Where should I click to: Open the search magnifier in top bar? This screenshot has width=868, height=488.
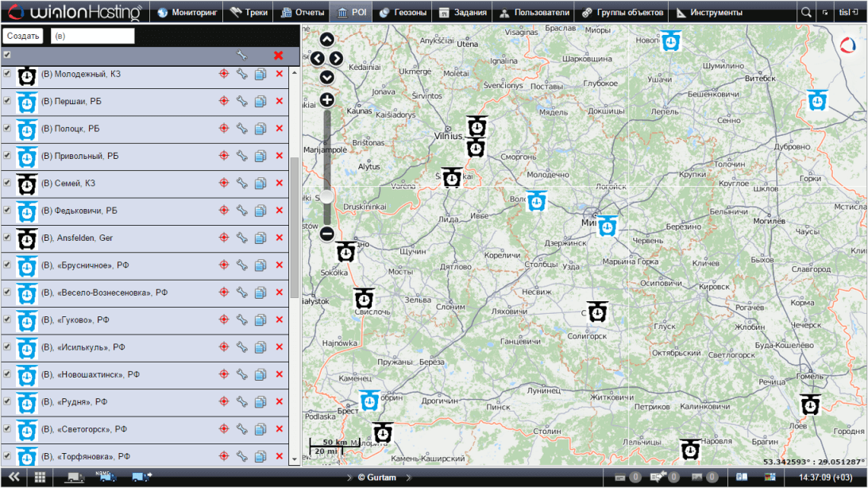tap(806, 13)
